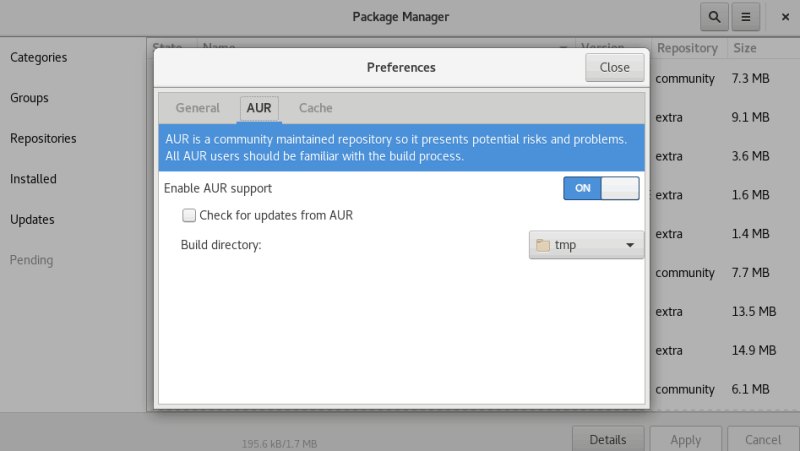Click the Details button
Image resolution: width=800 pixels, height=451 pixels.
point(608,439)
